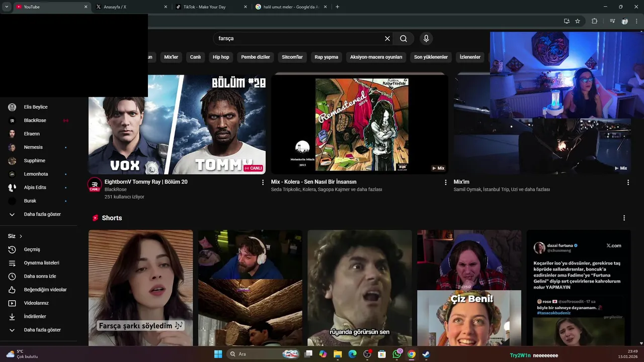Open Chrome media controls icon
This screenshot has height=362, width=644.
(612, 21)
